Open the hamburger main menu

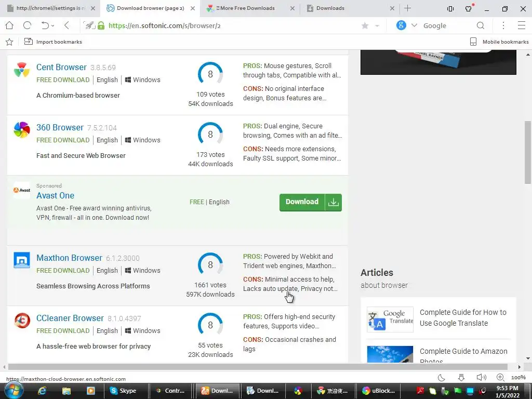click(522, 25)
